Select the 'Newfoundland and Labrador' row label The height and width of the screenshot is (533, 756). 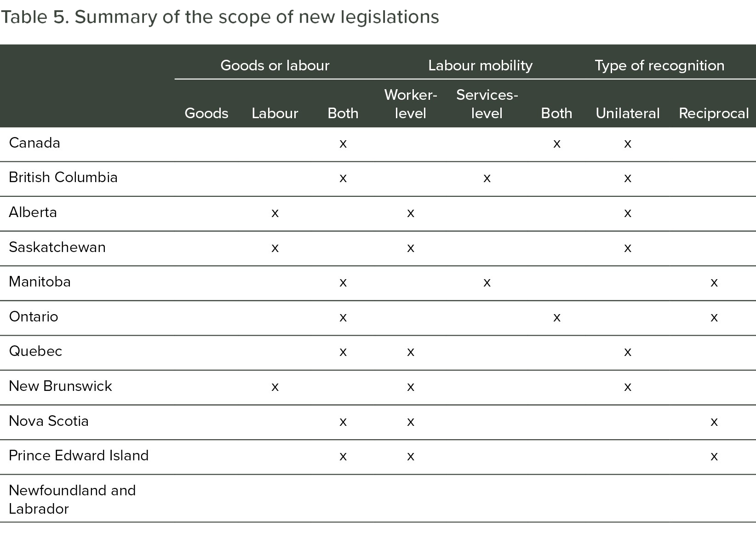[72, 499]
